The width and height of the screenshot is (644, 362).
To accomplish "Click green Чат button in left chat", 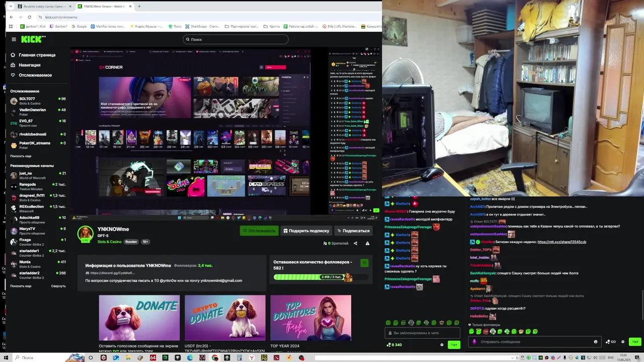I will (x=454, y=344).
